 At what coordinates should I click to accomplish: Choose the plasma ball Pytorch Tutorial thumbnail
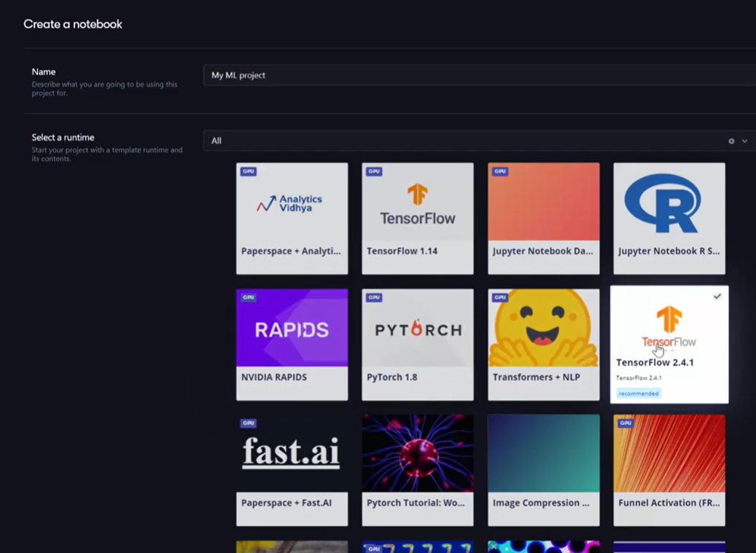click(418, 453)
